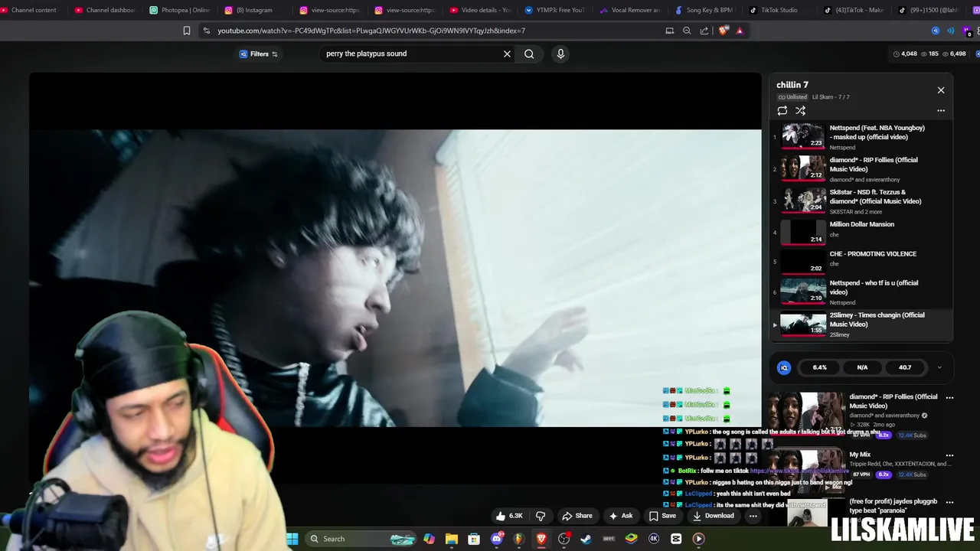Select Million Dollar Mansion playlist item
Viewport: 980px width, 551px height.
(861, 231)
